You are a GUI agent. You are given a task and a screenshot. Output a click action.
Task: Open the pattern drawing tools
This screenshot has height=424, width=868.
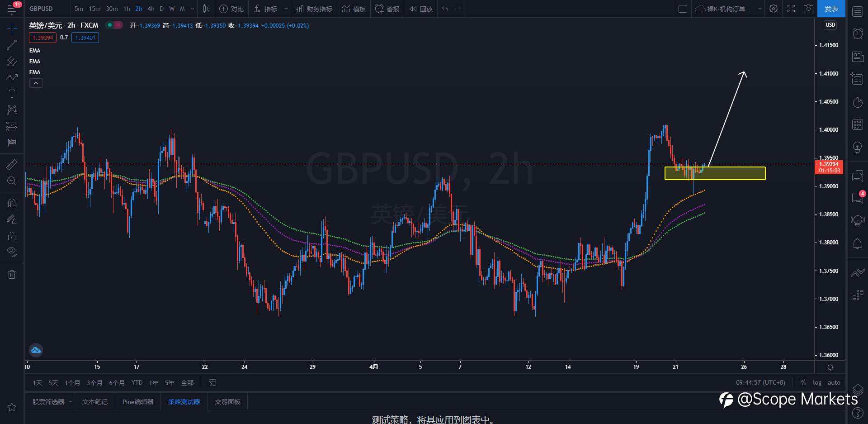[12, 110]
